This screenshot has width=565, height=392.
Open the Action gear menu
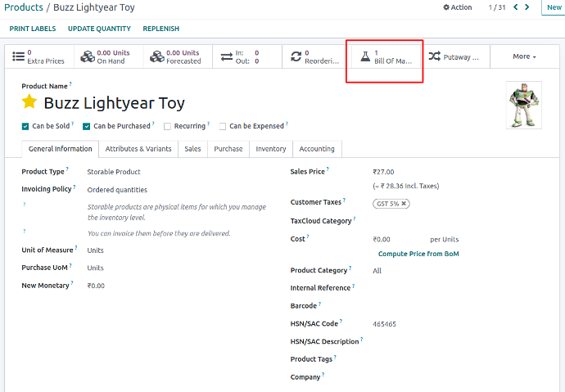[x=457, y=7]
